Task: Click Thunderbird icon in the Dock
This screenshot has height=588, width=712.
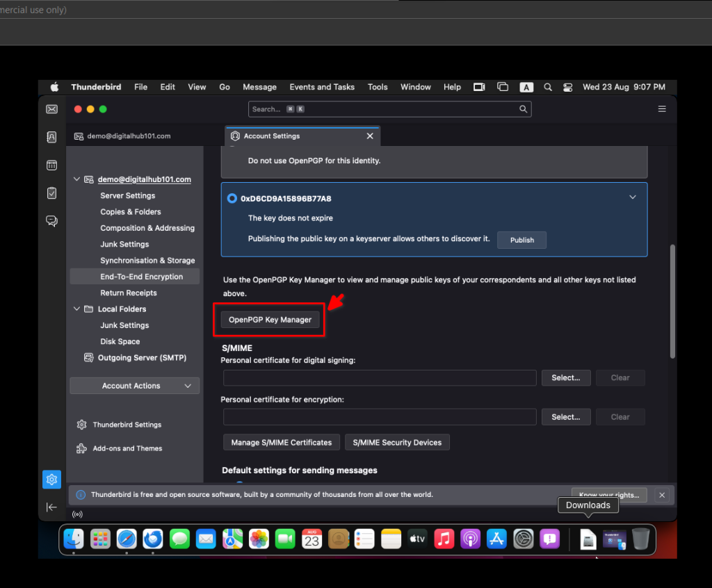Action: click(x=153, y=539)
